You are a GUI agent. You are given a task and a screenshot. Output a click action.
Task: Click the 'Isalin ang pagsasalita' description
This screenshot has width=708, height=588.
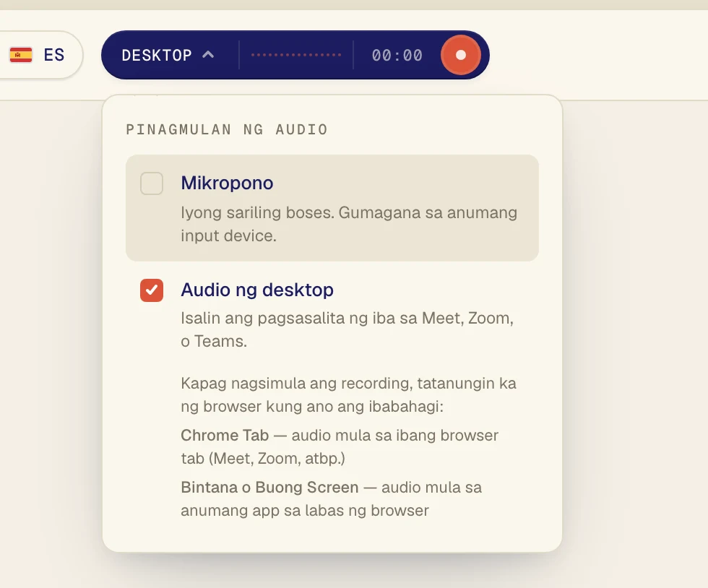347,329
